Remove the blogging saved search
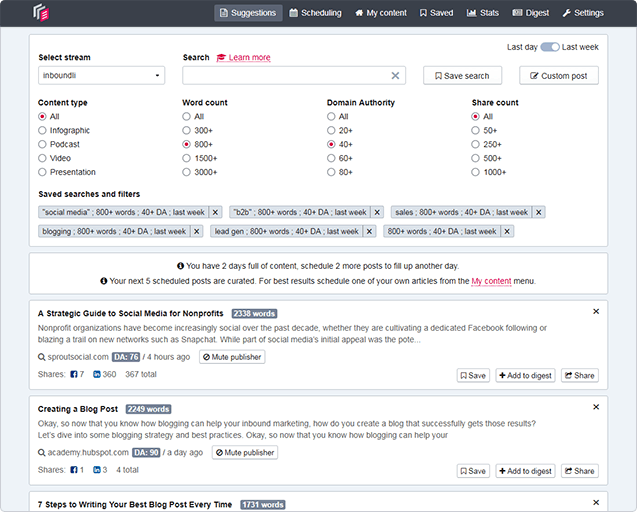The width and height of the screenshot is (637, 512). (197, 231)
